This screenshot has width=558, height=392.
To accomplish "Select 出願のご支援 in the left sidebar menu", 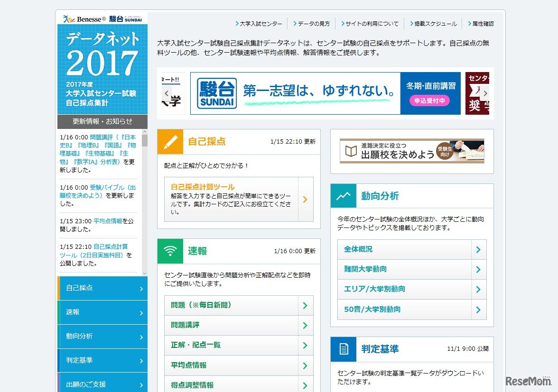I will pos(102,383).
